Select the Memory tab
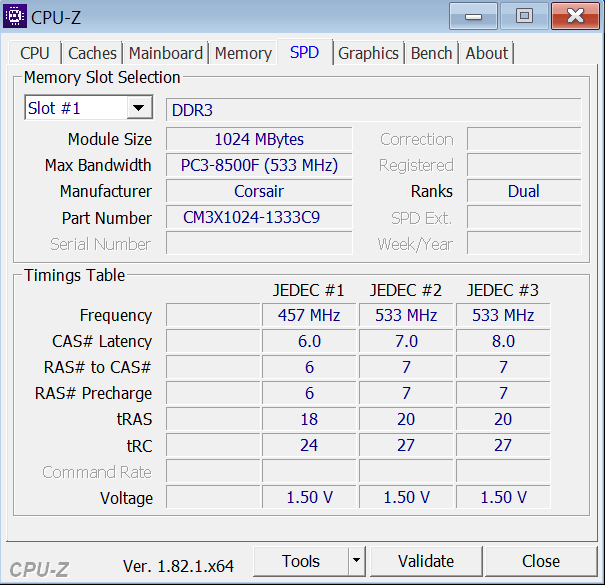Image resolution: width=605 pixels, height=585 pixels. [243, 53]
